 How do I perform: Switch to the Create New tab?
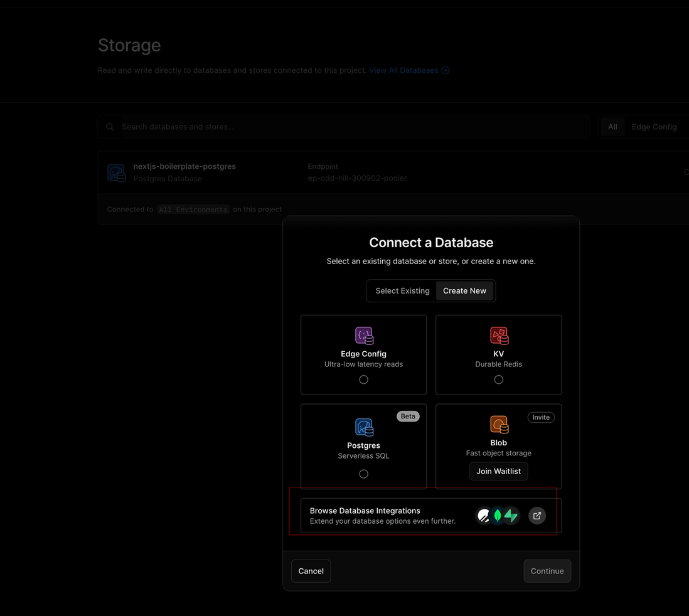click(x=464, y=291)
